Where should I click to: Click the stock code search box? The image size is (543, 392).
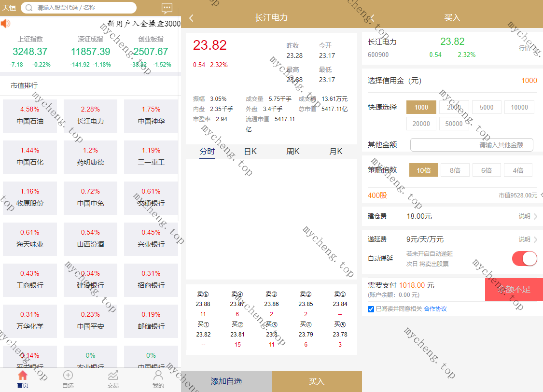[x=79, y=8]
